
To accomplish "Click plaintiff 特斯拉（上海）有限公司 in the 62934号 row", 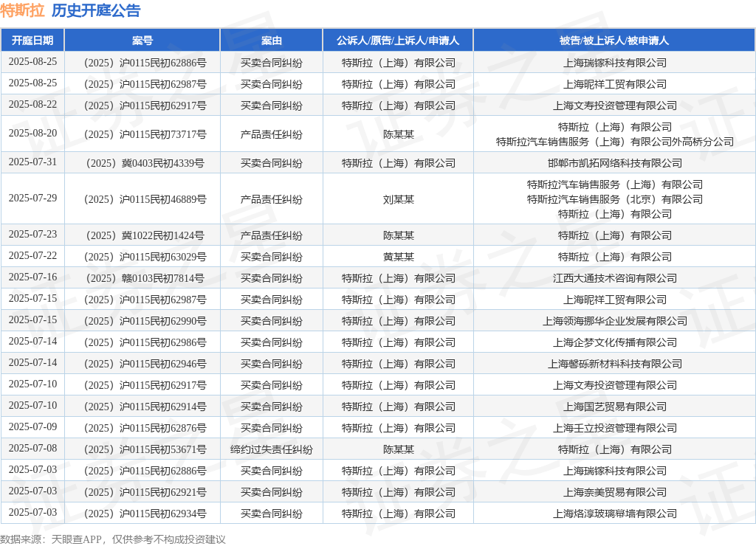I will 398,514.
